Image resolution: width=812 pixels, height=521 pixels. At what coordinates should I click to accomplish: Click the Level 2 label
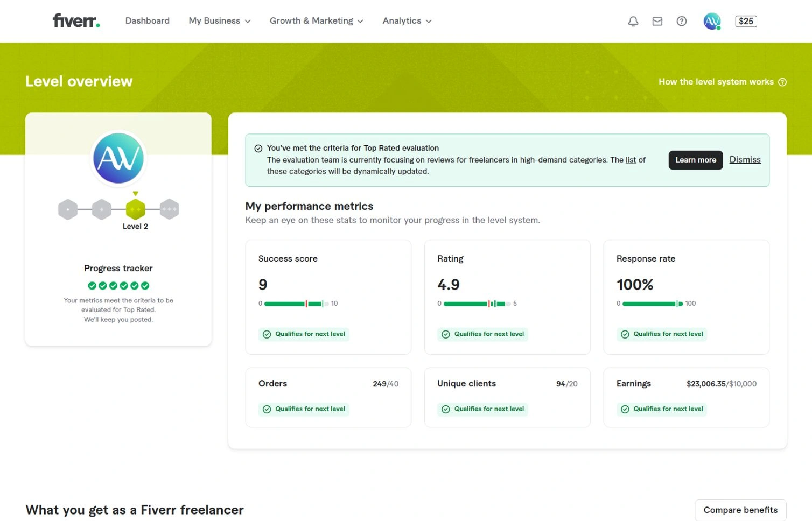(x=135, y=227)
